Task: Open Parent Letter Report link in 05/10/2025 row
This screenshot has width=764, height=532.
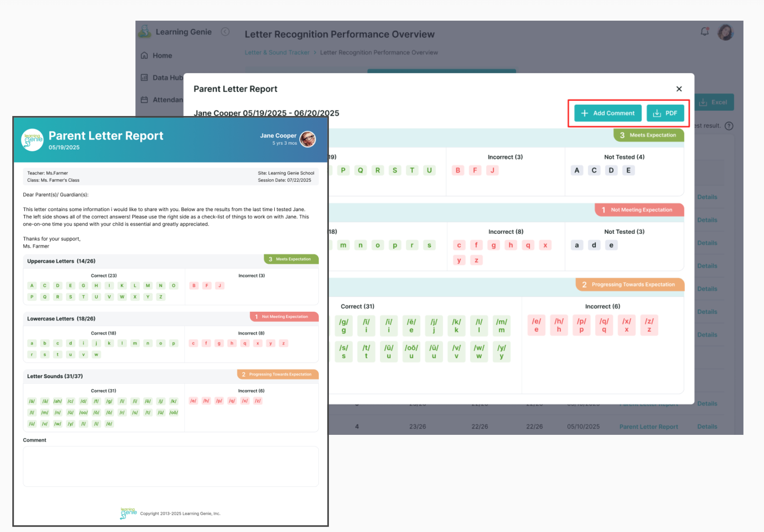Action: 648,426
